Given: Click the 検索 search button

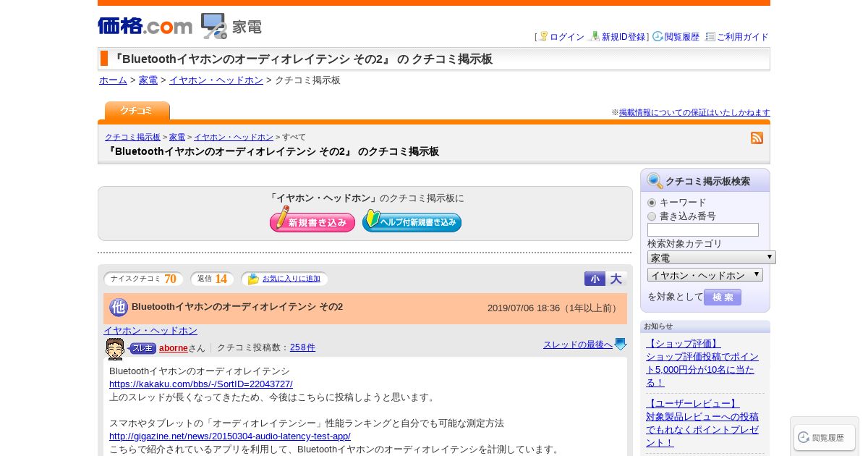Looking at the screenshot, I should [x=723, y=297].
